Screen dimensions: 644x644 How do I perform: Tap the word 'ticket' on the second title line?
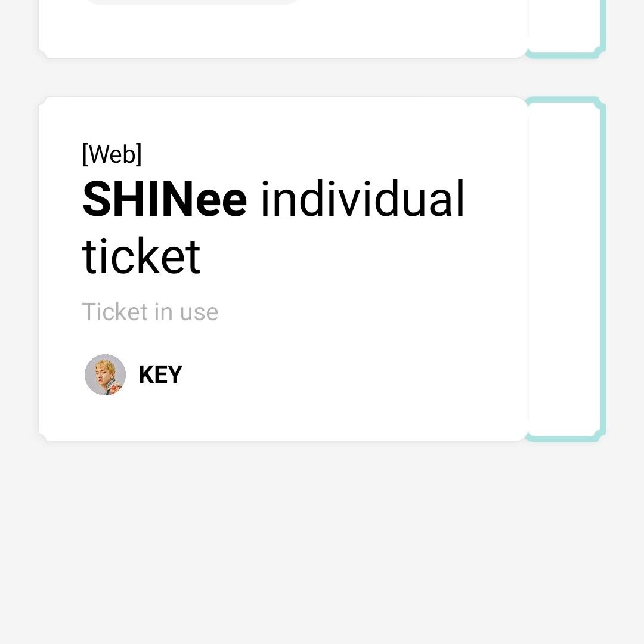click(141, 256)
